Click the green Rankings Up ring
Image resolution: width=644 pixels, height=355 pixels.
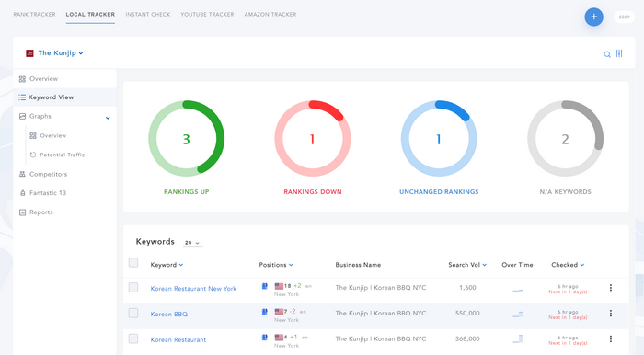pos(187,139)
